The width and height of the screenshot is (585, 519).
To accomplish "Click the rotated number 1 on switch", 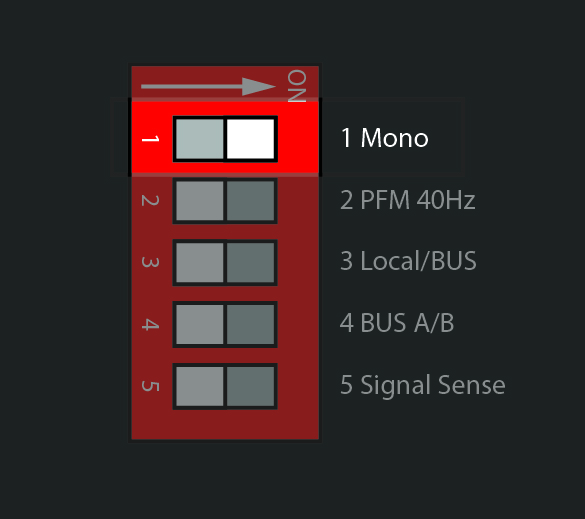I will click(150, 139).
